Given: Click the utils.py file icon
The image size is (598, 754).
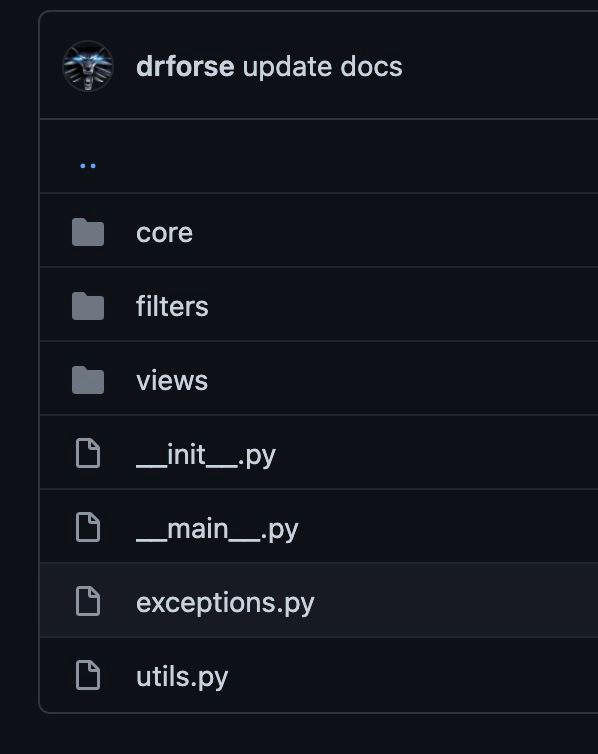Looking at the screenshot, I should point(88,675).
